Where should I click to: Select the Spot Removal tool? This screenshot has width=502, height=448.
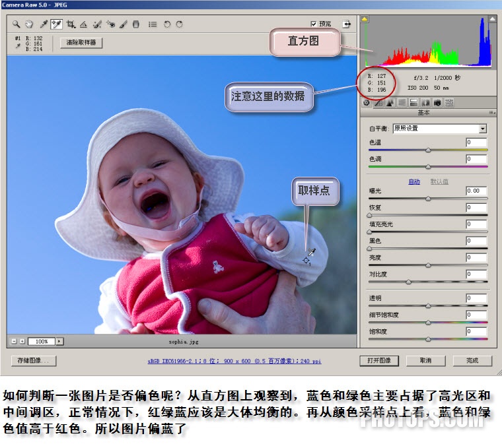97,24
